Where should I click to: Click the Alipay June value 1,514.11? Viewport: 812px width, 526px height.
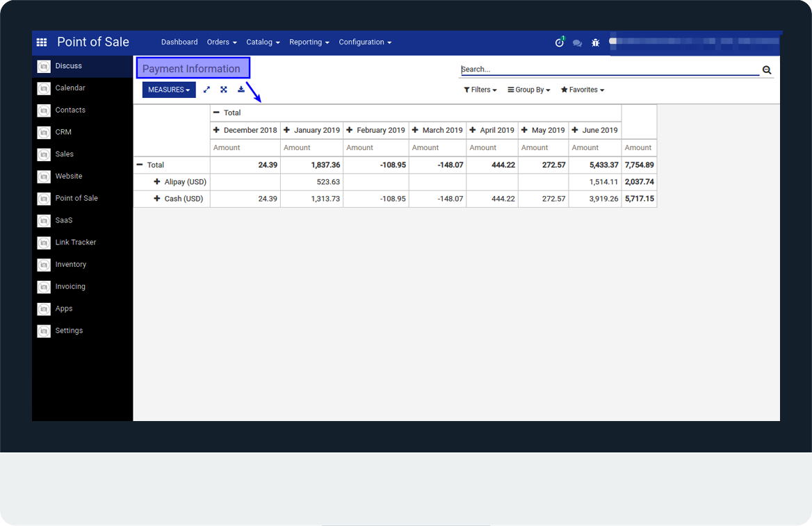click(595, 182)
